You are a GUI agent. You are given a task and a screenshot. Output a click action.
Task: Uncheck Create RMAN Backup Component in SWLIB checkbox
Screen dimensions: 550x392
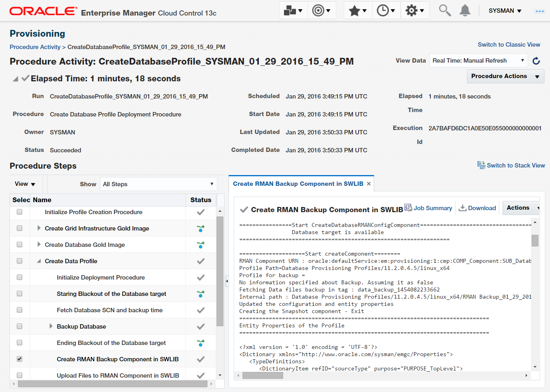20,359
